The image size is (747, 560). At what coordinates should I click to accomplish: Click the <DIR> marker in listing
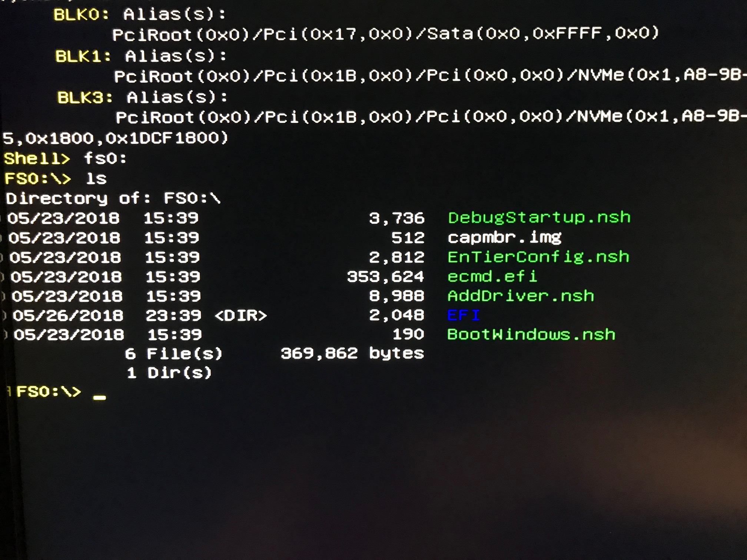pyautogui.click(x=240, y=316)
